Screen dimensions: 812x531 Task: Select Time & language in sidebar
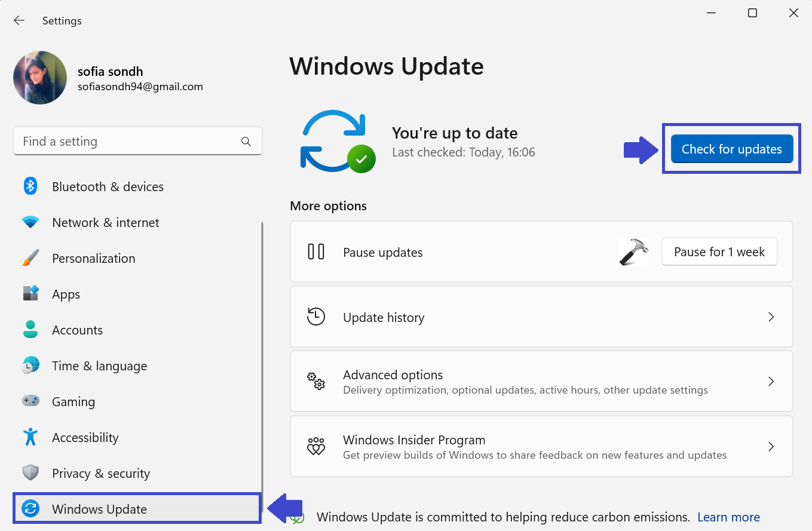pos(99,366)
